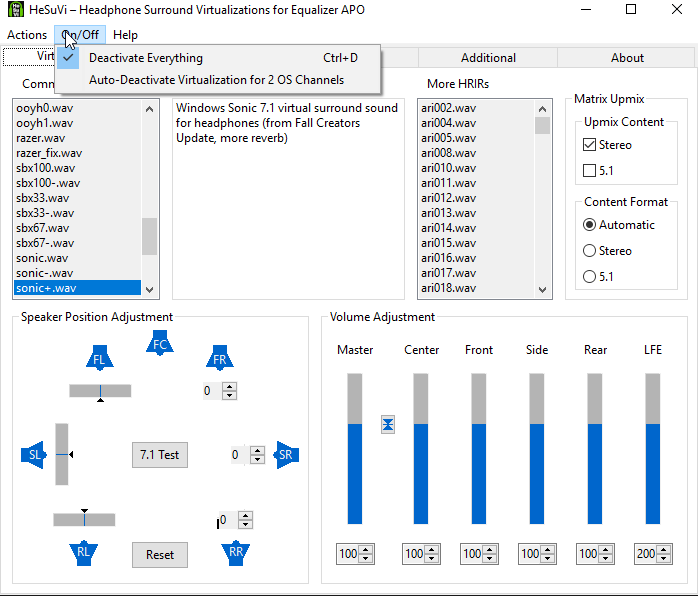Image resolution: width=698 pixels, height=596 pixels.
Task: Open the Help menu
Action: (x=125, y=35)
